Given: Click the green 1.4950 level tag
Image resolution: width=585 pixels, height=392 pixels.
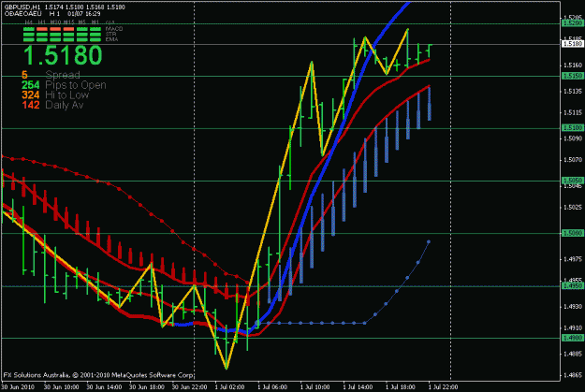Looking at the screenshot, I should pyautogui.click(x=573, y=286).
